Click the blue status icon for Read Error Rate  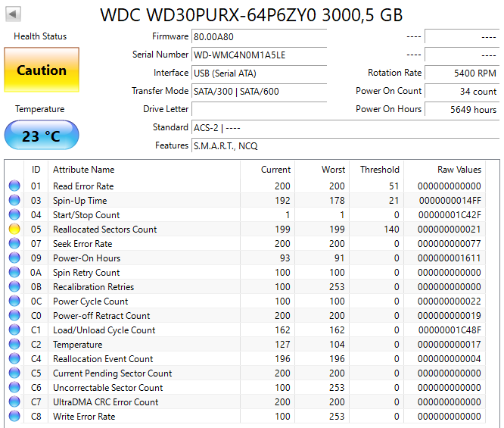pyautogui.click(x=14, y=186)
